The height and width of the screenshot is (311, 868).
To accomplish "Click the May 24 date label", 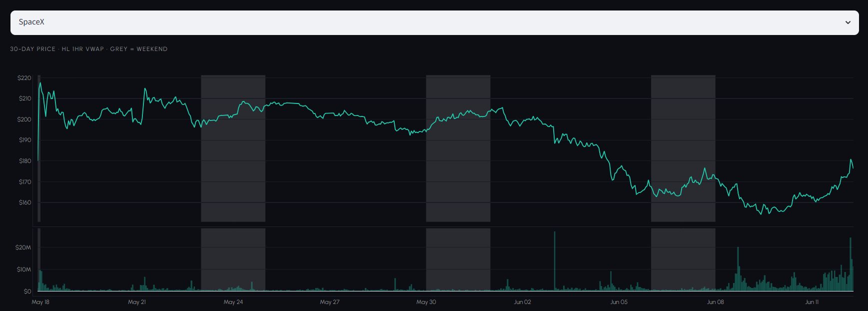I will [x=233, y=302].
